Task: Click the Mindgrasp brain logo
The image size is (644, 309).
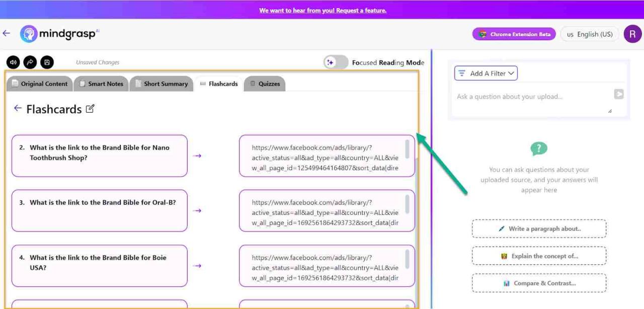Action: 29,33
